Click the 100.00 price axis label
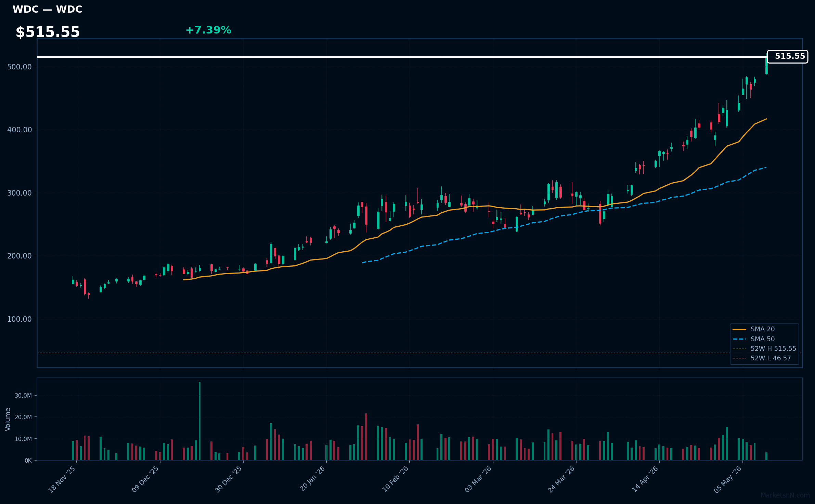 point(20,319)
